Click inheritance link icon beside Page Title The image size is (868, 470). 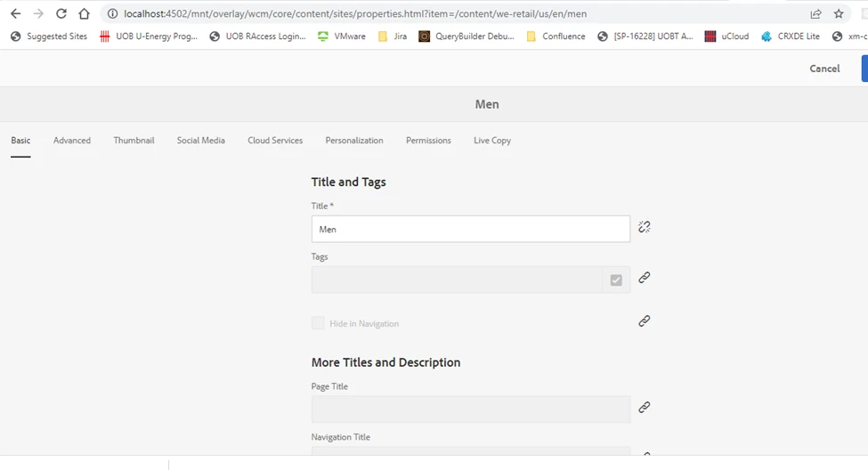[644, 408]
